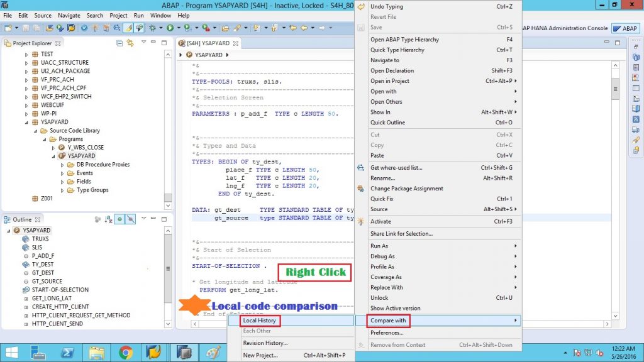Screen dimensions: 644x362
Task: Toggle the crossed-out filter in Outline toolbar
Action: click(131, 219)
